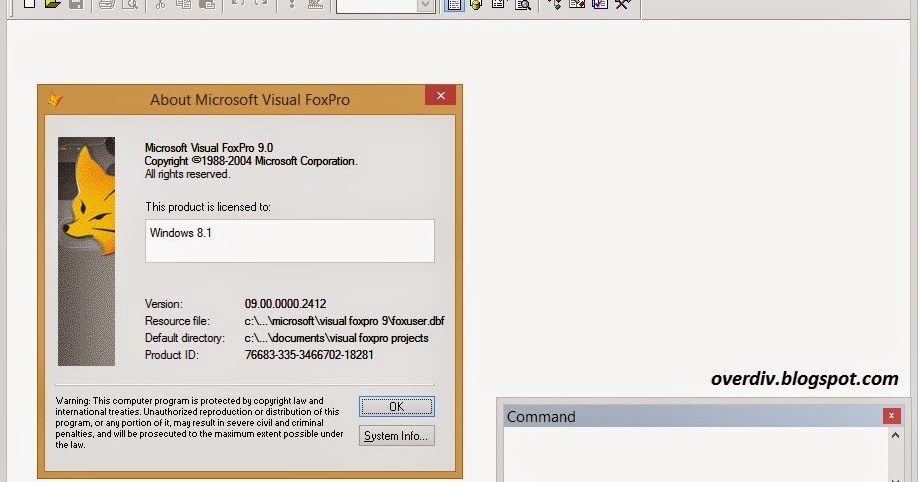This screenshot has height=482, width=918.
Task: Click the Toolbox icon in the toolbar
Action: point(623,4)
